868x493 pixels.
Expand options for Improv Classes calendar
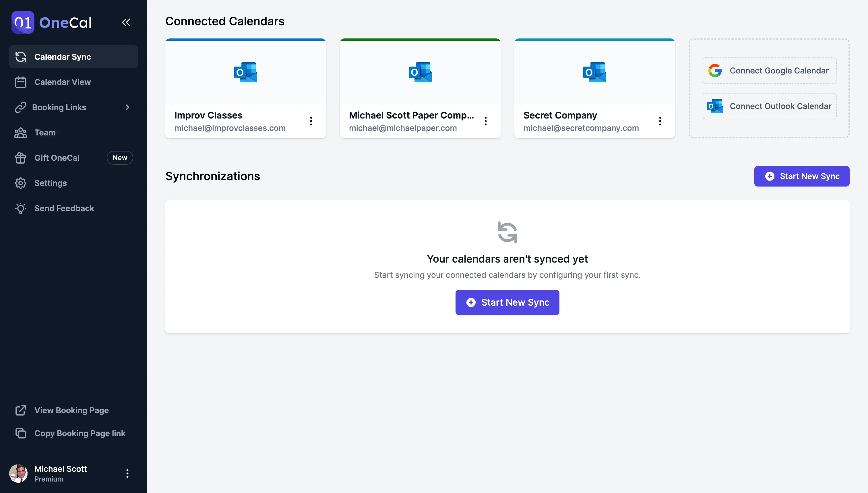tap(311, 121)
